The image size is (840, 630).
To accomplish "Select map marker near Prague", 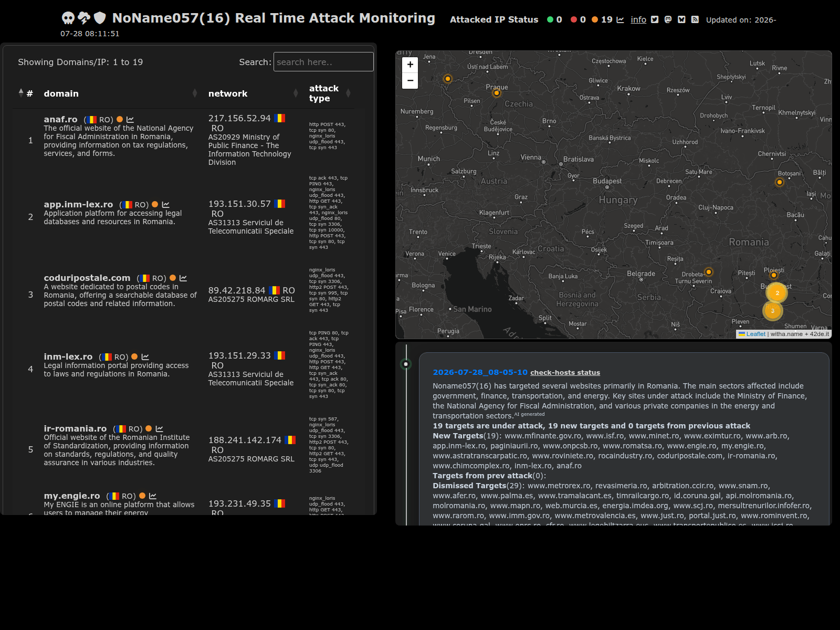I will [x=497, y=93].
